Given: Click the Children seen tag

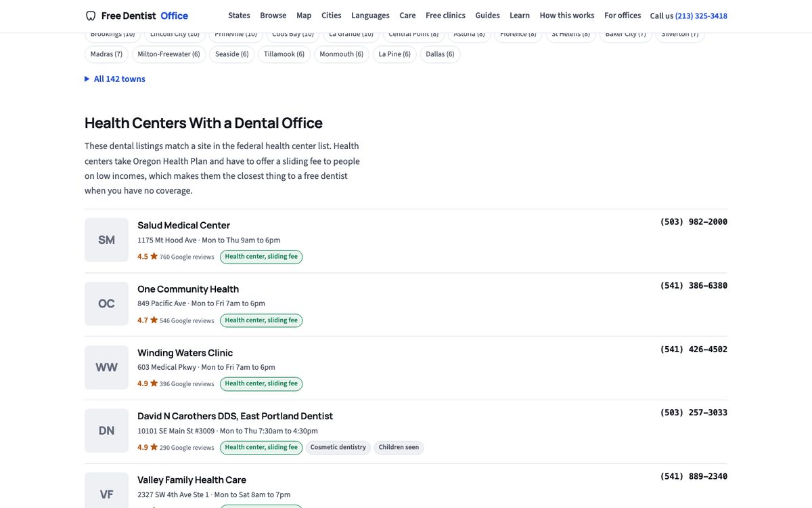Looking at the screenshot, I should click(399, 448).
